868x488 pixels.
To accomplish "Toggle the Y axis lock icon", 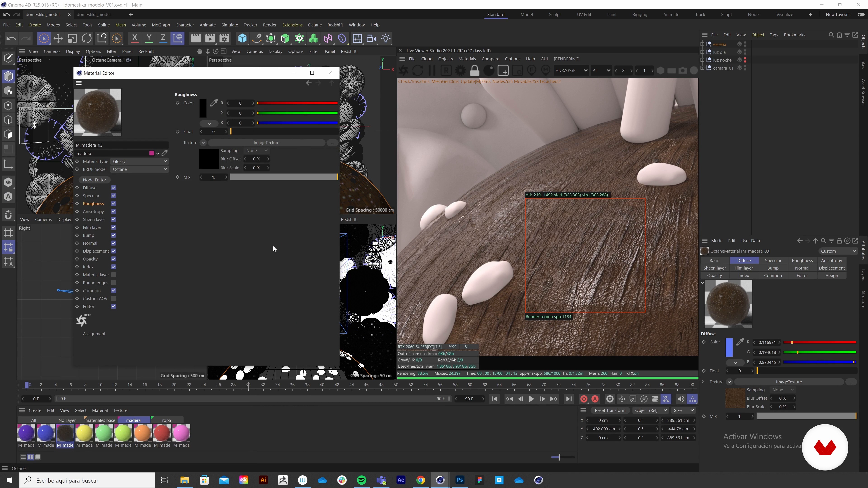I will pyautogui.click(x=149, y=38).
